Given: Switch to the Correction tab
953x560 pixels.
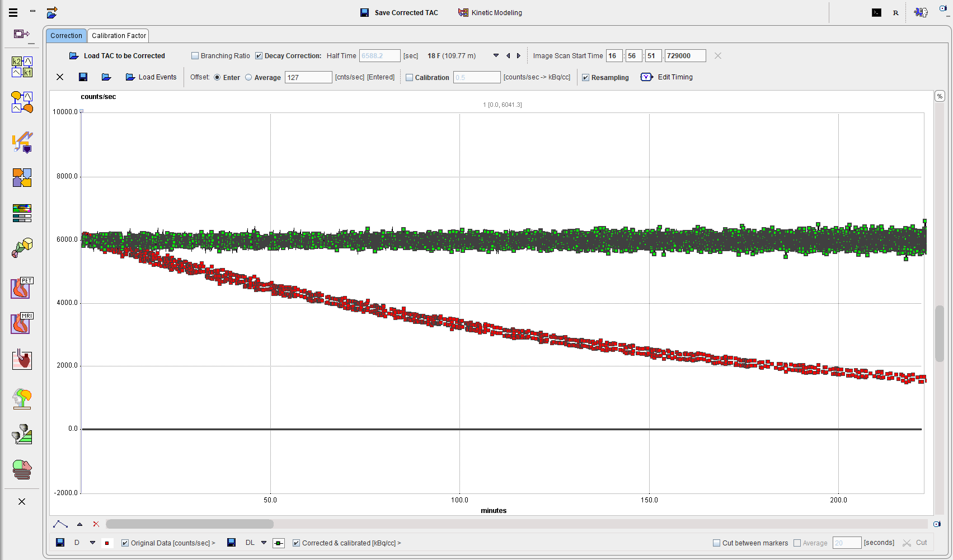Looking at the screenshot, I should tap(66, 36).
